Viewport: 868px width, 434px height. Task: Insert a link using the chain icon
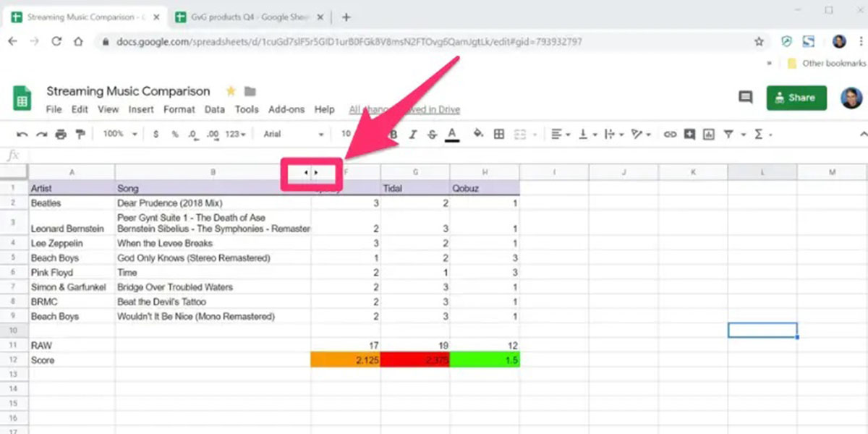(671, 135)
